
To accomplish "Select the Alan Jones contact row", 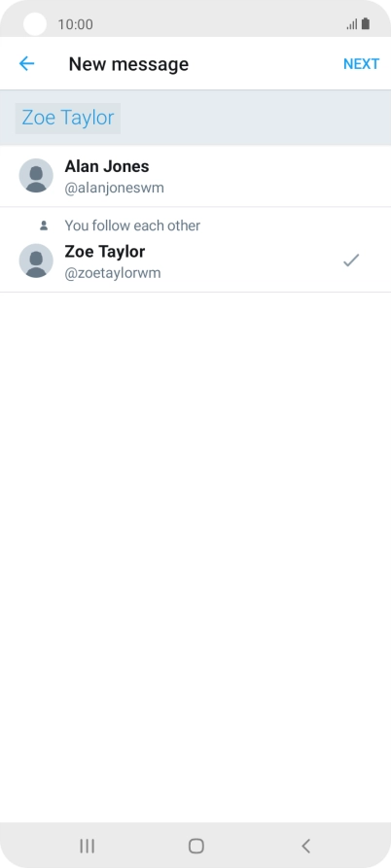I will [195, 176].
